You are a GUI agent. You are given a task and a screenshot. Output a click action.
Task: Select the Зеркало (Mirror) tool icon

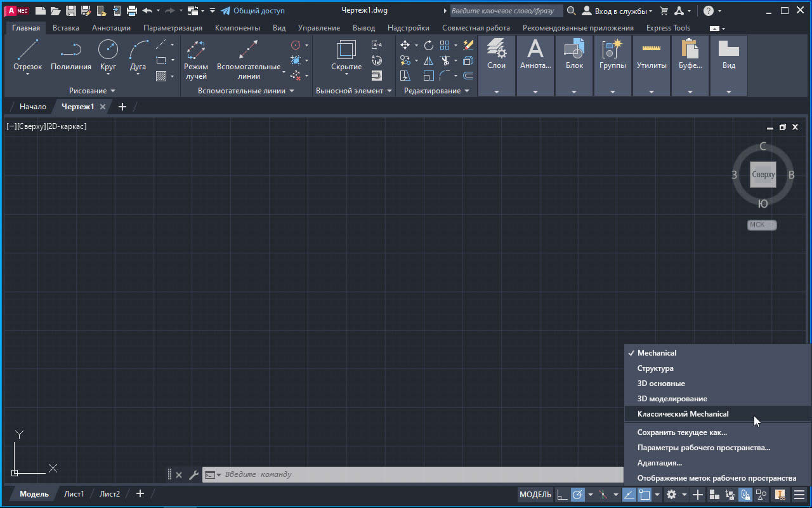428,62
